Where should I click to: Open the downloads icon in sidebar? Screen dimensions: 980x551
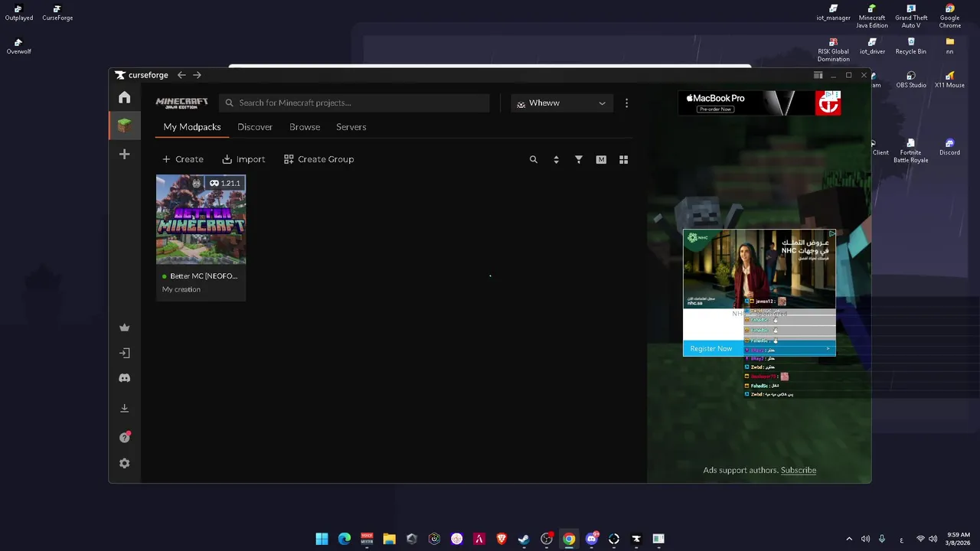[x=124, y=408]
